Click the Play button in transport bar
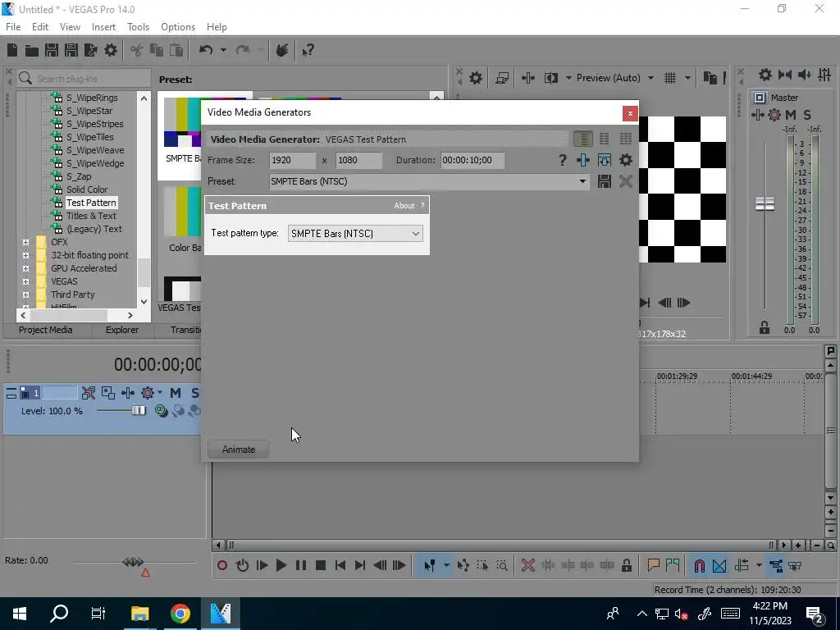 (x=281, y=565)
